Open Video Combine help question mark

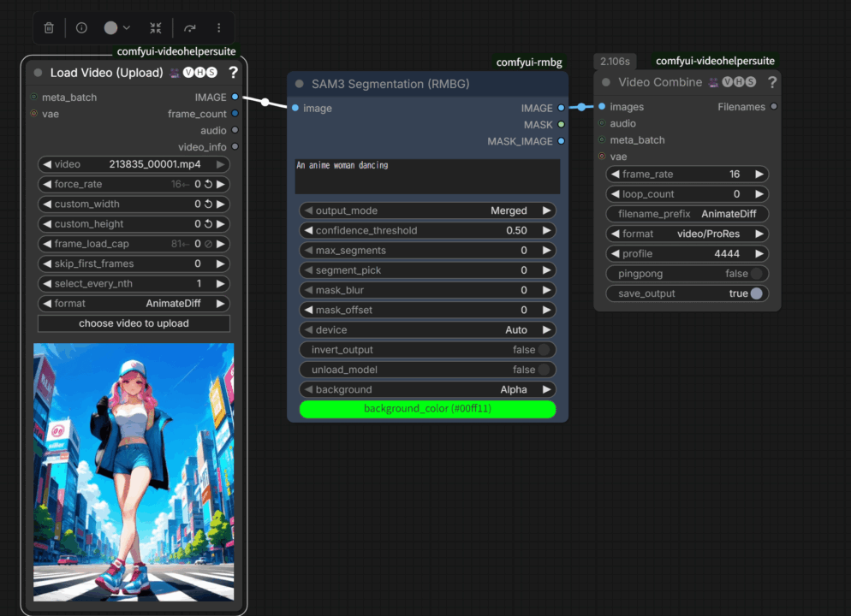(x=771, y=82)
